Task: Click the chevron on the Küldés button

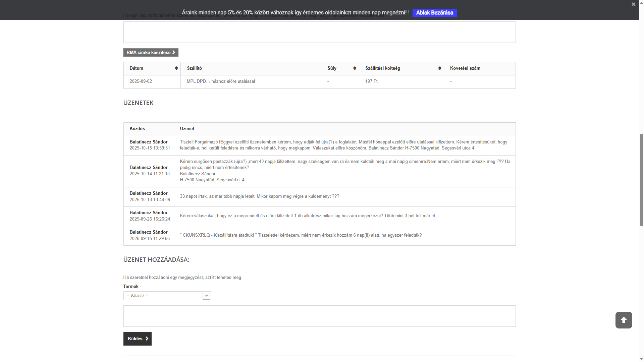Action: click(147, 339)
